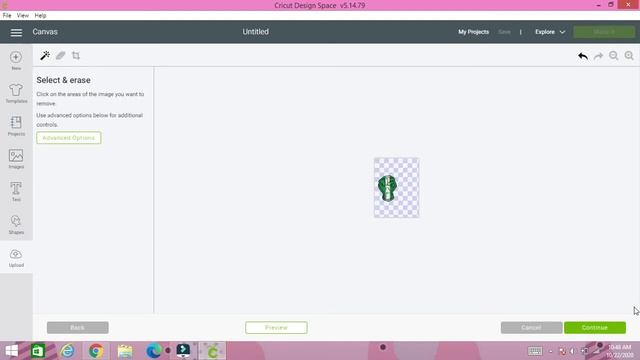Select the Text tool in the sidebar
Viewport: 640px width, 360px height.
pyautogui.click(x=16, y=191)
